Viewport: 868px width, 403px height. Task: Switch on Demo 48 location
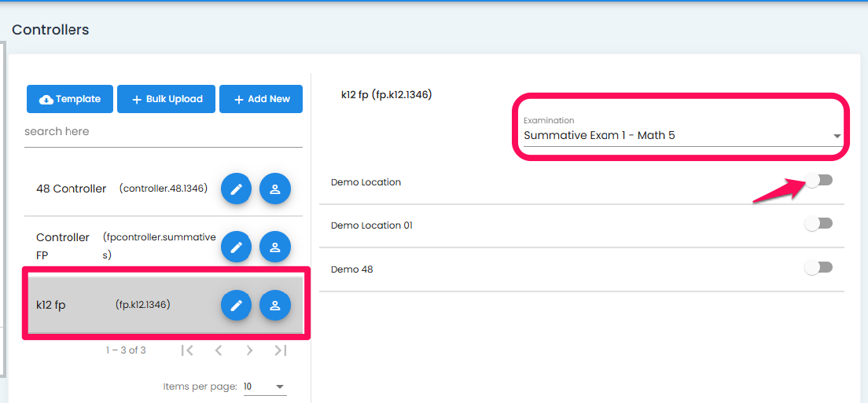[x=818, y=268]
